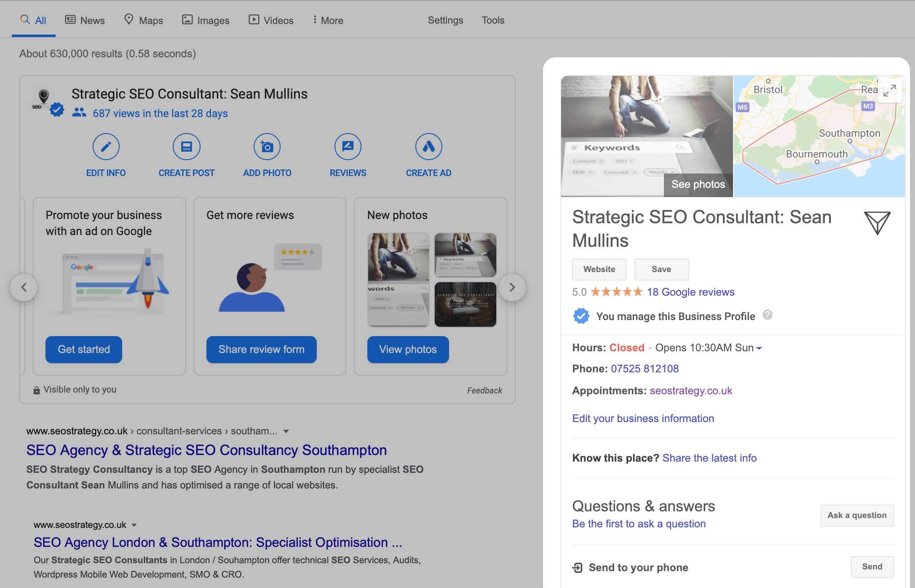Click the Ask a question button

click(x=857, y=515)
